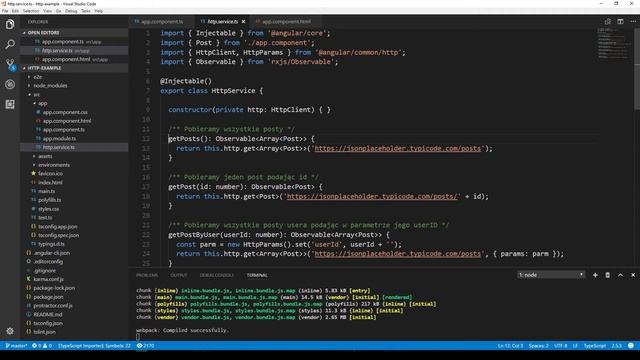Open index.html in the file tree

pos(50,182)
